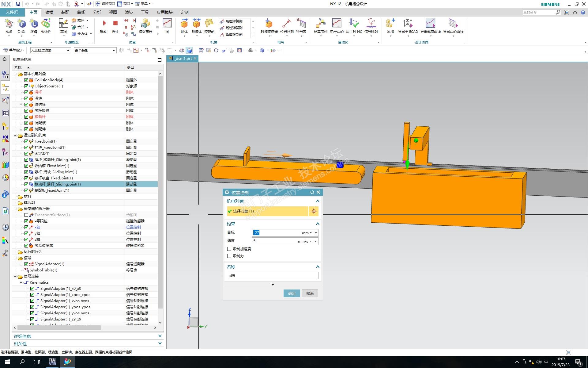Select the Rigid Body (刚体) tool
Viewport: 588px width, 368px height.
click(184, 24)
